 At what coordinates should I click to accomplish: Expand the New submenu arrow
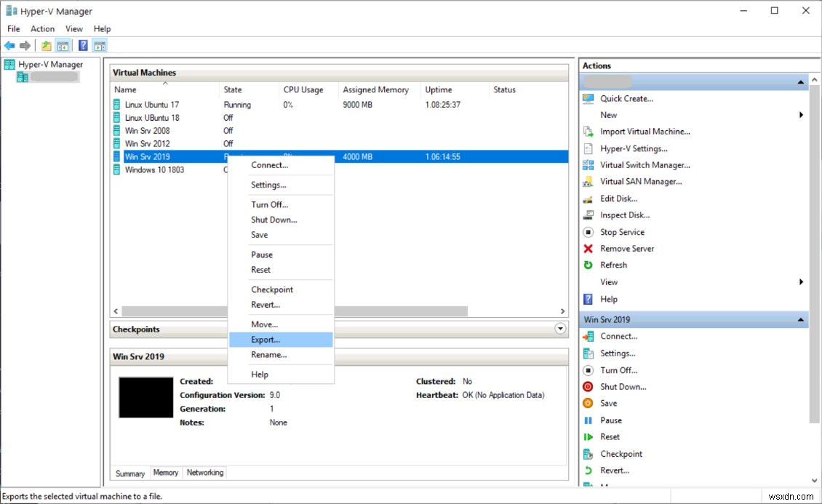[801, 114]
